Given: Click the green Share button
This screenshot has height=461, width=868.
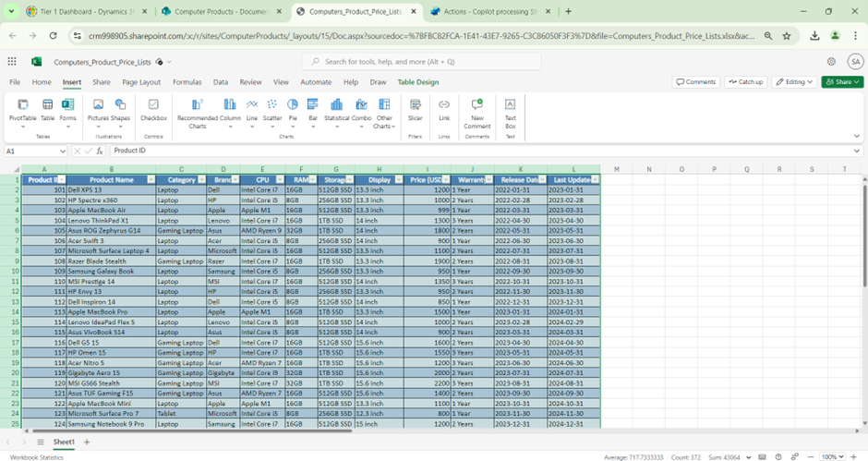Looking at the screenshot, I should (841, 82).
